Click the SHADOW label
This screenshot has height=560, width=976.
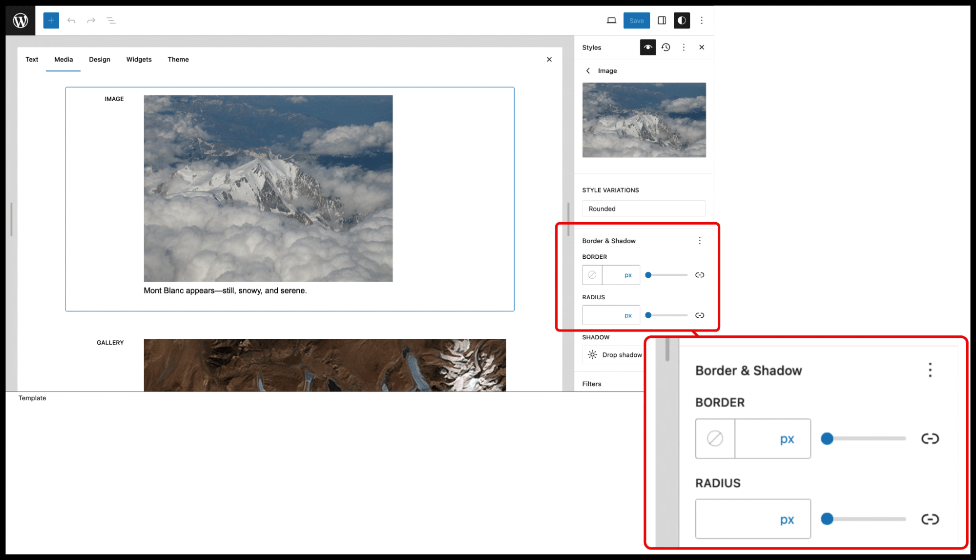click(x=596, y=337)
